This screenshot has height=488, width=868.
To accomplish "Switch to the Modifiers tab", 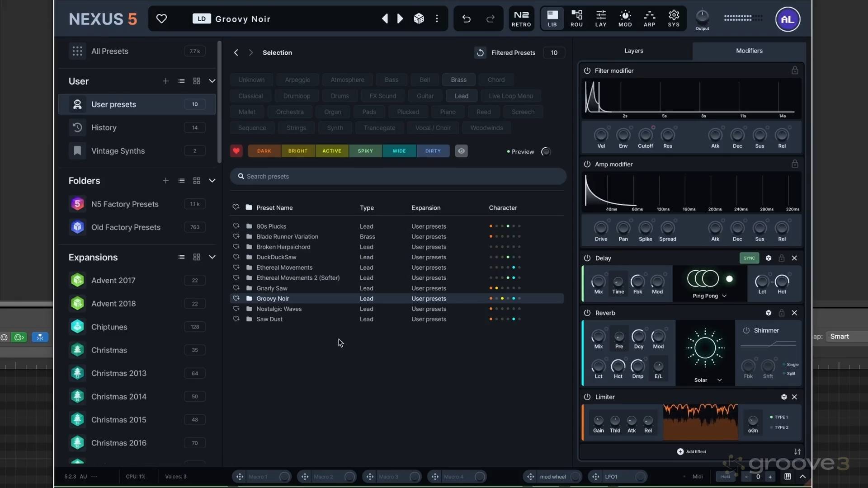I will (749, 51).
